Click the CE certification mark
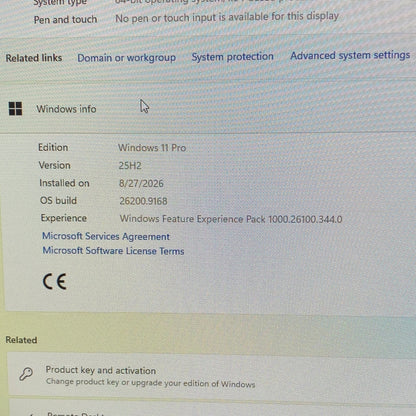This screenshot has height=416, width=416. click(55, 281)
